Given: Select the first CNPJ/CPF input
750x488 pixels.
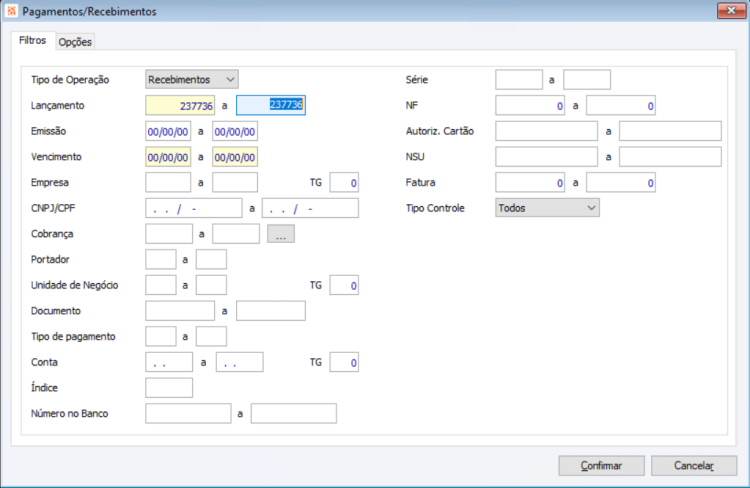Looking at the screenshot, I should (x=194, y=208).
